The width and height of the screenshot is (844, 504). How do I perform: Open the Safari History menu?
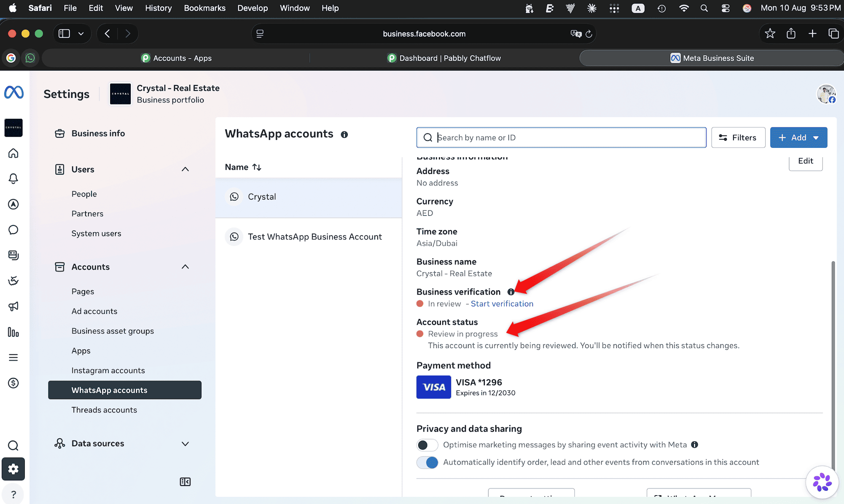pos(158,8)
